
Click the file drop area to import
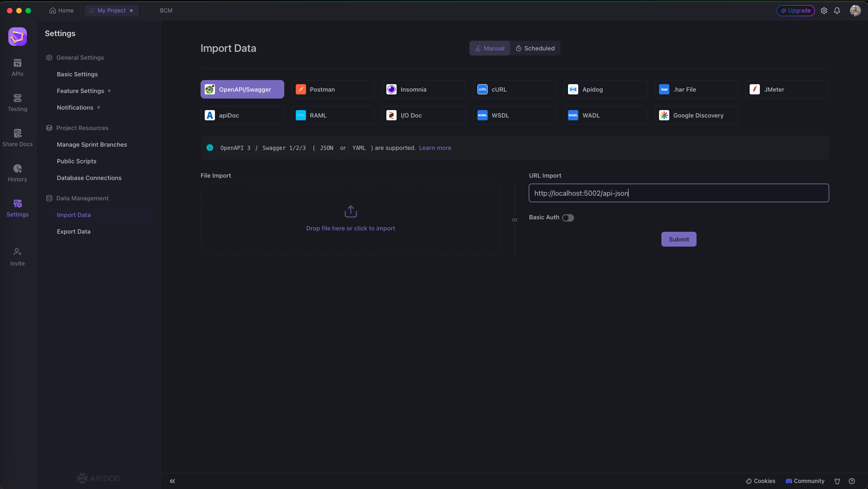351,219
